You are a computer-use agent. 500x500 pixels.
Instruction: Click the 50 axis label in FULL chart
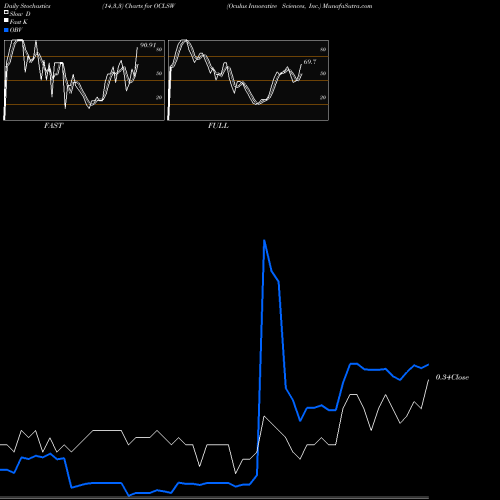point(323,73)
